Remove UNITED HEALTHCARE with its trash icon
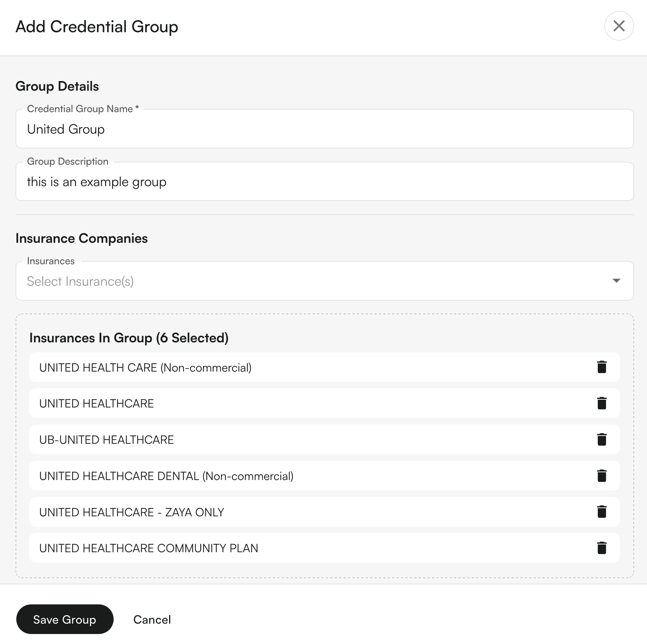This screenshot has width=647, height=644. (602, 403)
